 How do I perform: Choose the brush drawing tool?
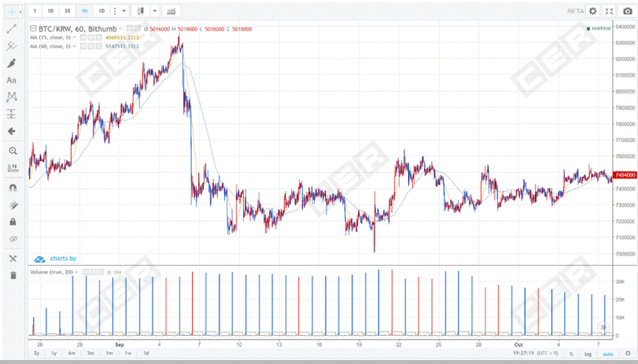tap(12, 63)
